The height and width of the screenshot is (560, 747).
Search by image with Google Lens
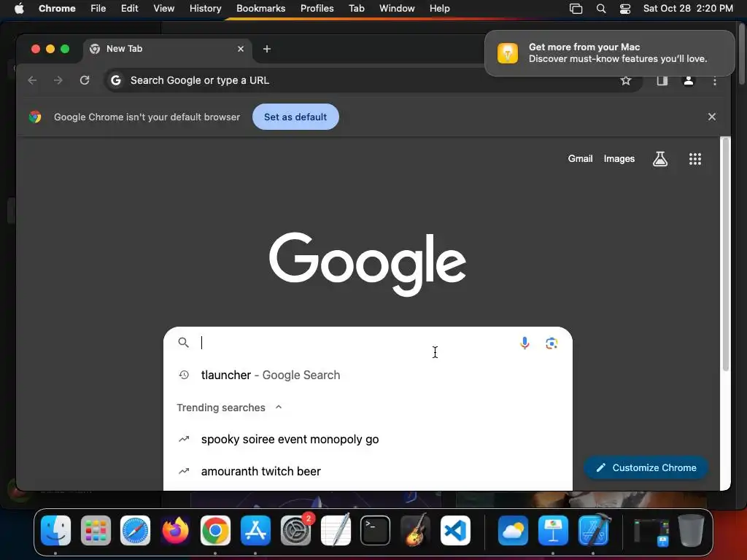click(551, 343)
